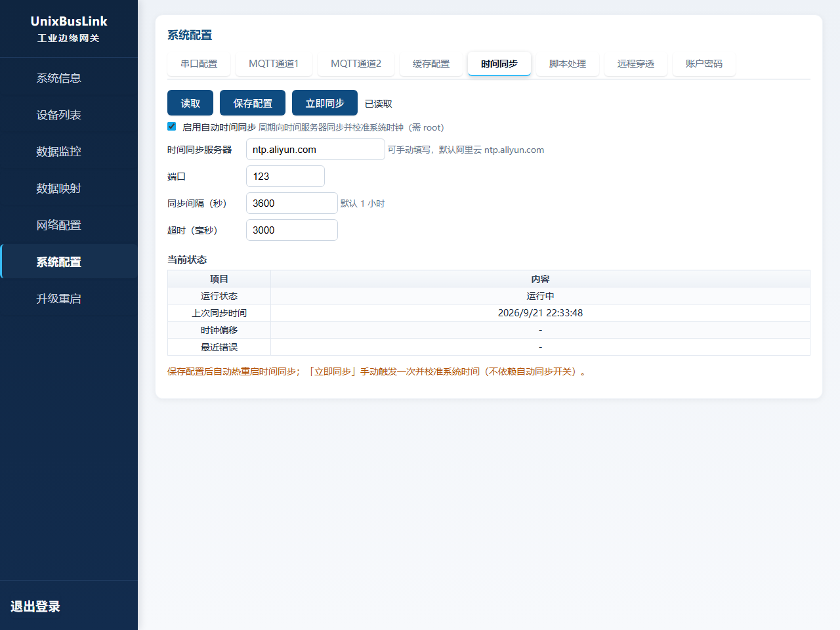The height and width of the screenshot is (630, 840).
Task: Focus the 时间同步服务器 input field
Action: tap(316, 150)
